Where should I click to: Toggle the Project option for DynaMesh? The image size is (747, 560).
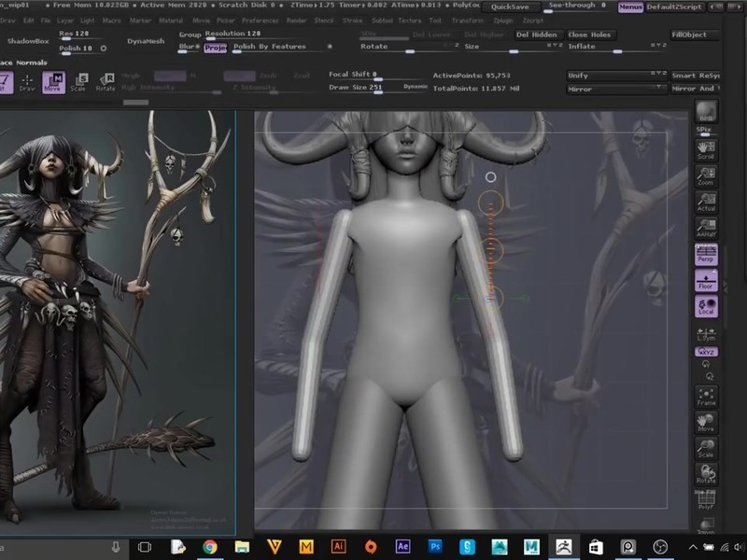pos(216,48)
